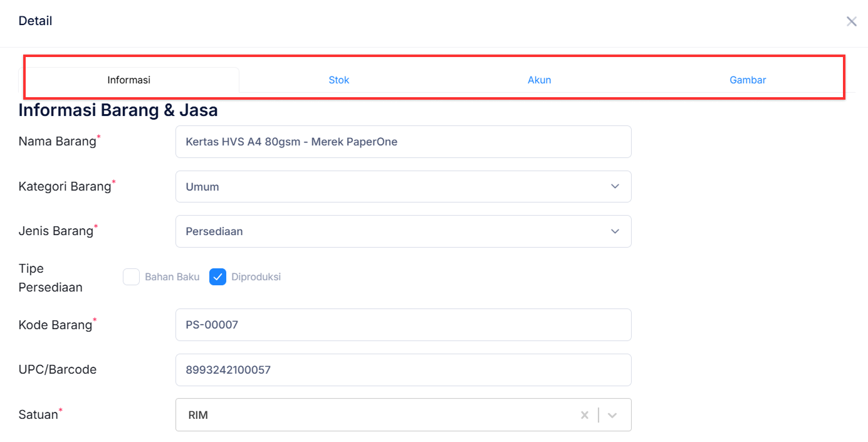Click the Bahan Baku label text

172,276
